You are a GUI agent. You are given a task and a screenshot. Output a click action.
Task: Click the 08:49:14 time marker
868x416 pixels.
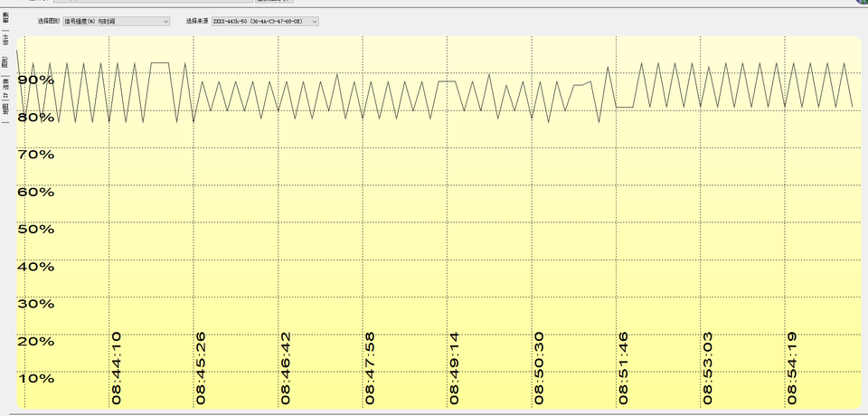click(x=455, y=367)
